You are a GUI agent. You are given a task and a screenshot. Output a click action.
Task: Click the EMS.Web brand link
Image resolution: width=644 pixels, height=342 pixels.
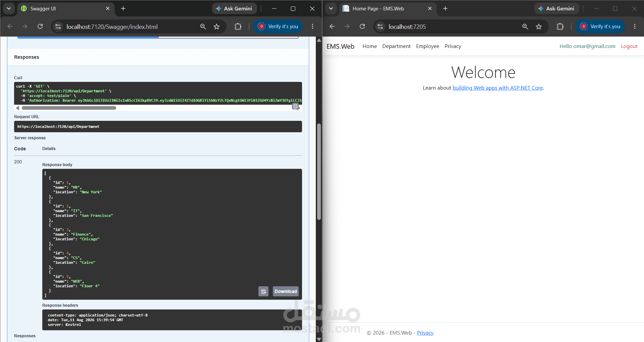pos(340,46)
